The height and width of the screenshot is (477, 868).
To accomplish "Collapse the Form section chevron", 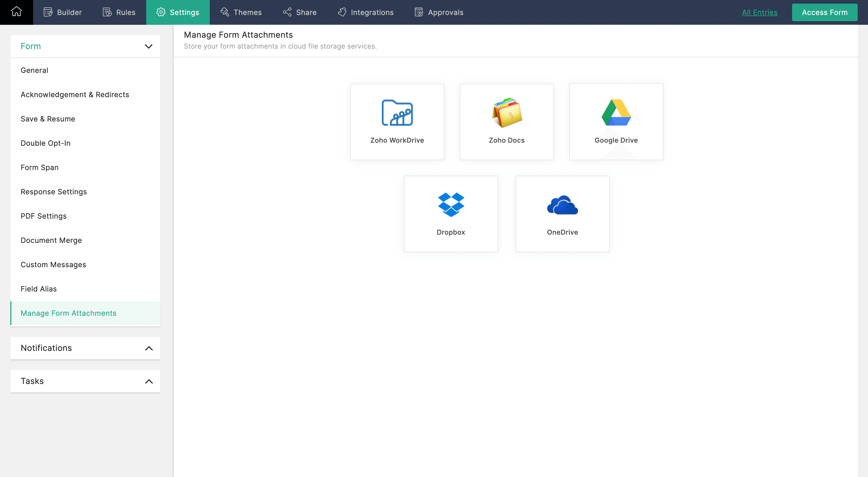I will coord(149,46).
